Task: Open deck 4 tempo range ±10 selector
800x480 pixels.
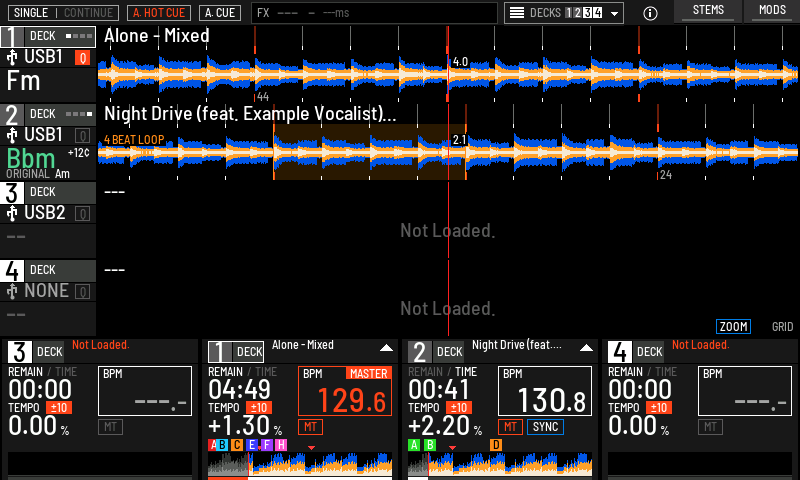Action: 659,408
